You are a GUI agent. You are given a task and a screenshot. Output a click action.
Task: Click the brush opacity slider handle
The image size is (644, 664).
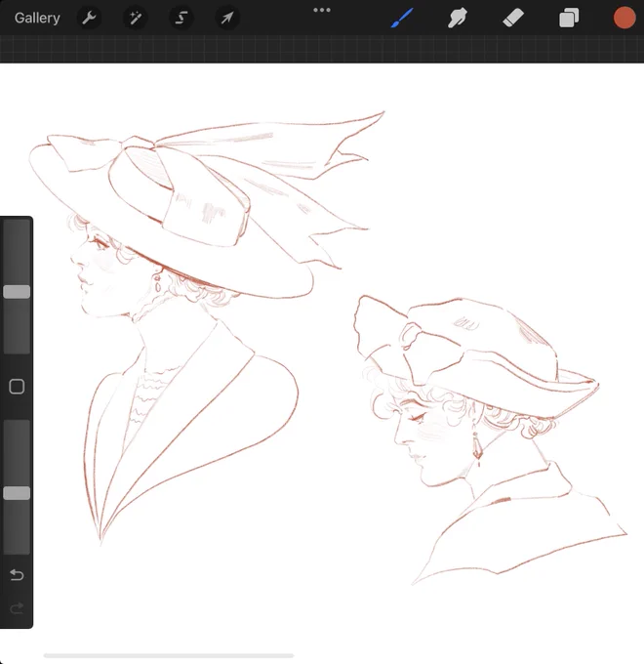click(17, 493)
